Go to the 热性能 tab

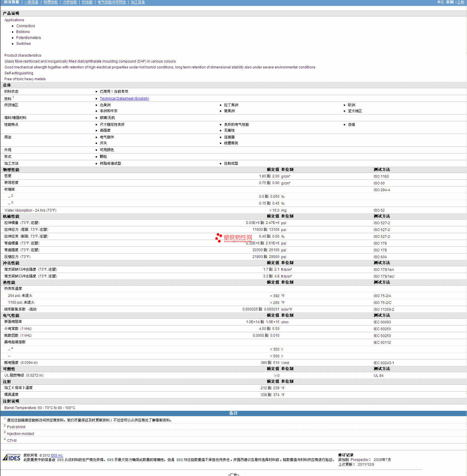[x=87, y=2]
